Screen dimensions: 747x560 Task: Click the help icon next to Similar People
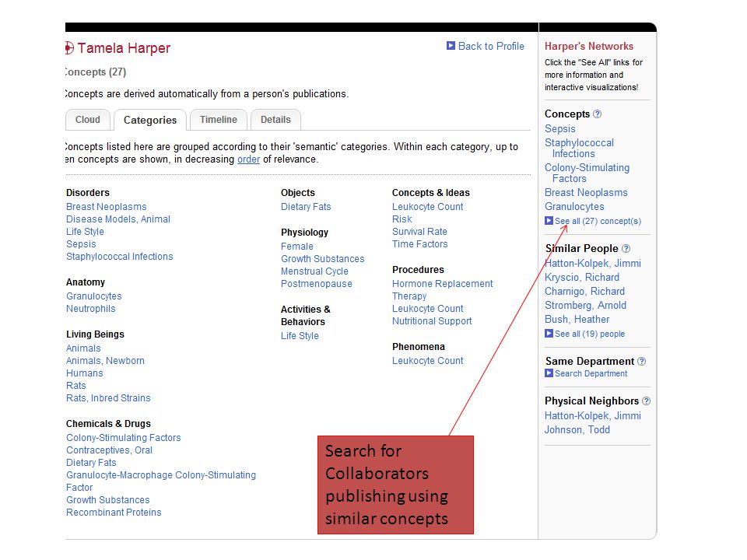tap(626, 249)
